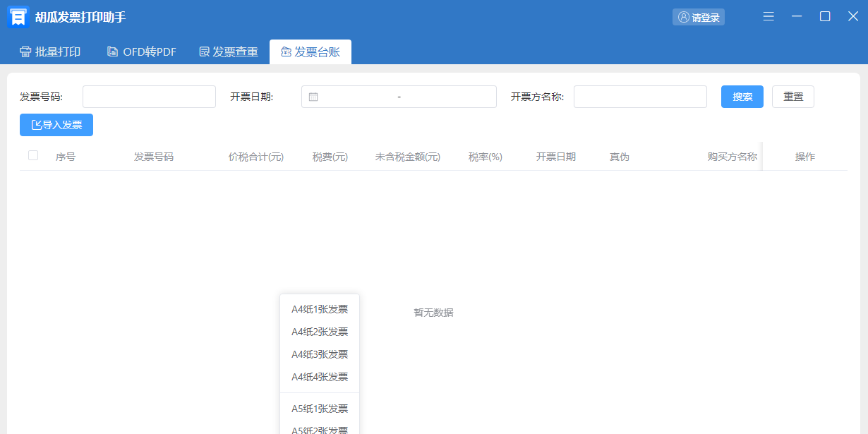Image resolution: width=868 pixels, height=434 pixels.
Task: Toggle the select-all checkbox in table header
Action: click(33, 156)
